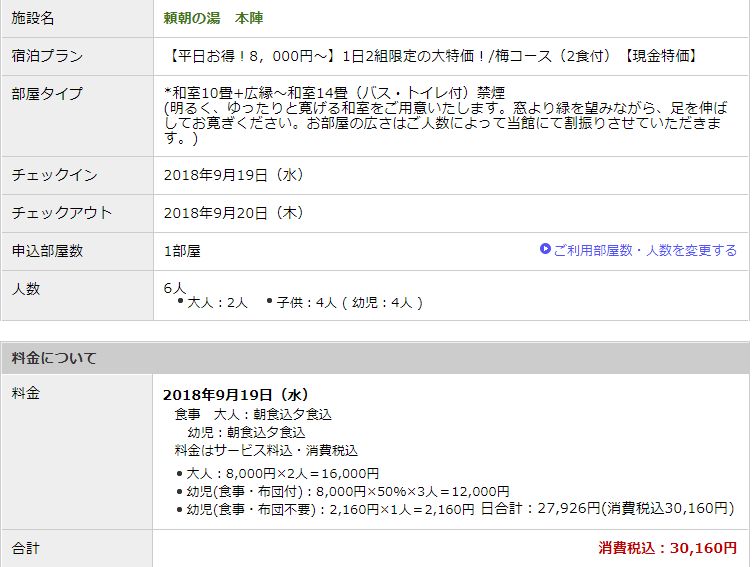Viewport: 752px width, 567px height.
Task: Click the チェックイン row label
Action: pos(54,175)
